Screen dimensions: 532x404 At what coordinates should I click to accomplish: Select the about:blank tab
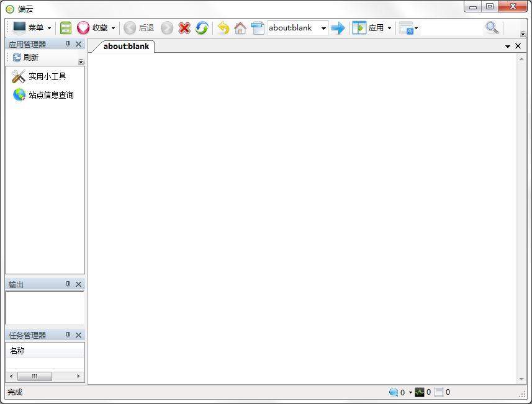tap(126, 47)
